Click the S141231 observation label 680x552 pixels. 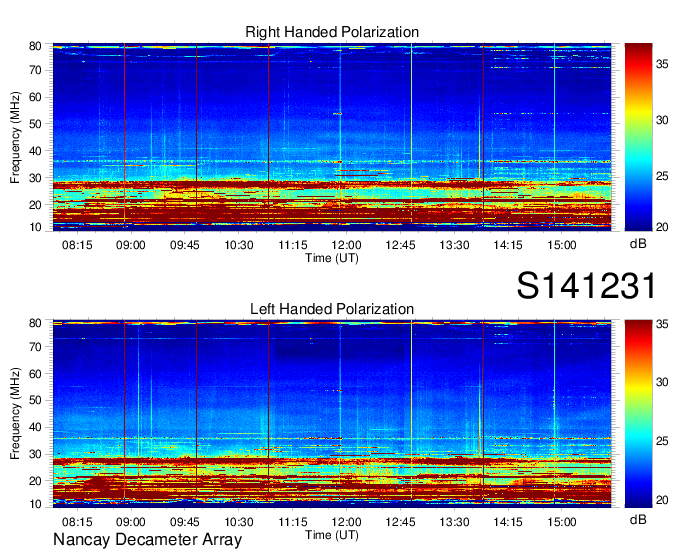[586, 286]
